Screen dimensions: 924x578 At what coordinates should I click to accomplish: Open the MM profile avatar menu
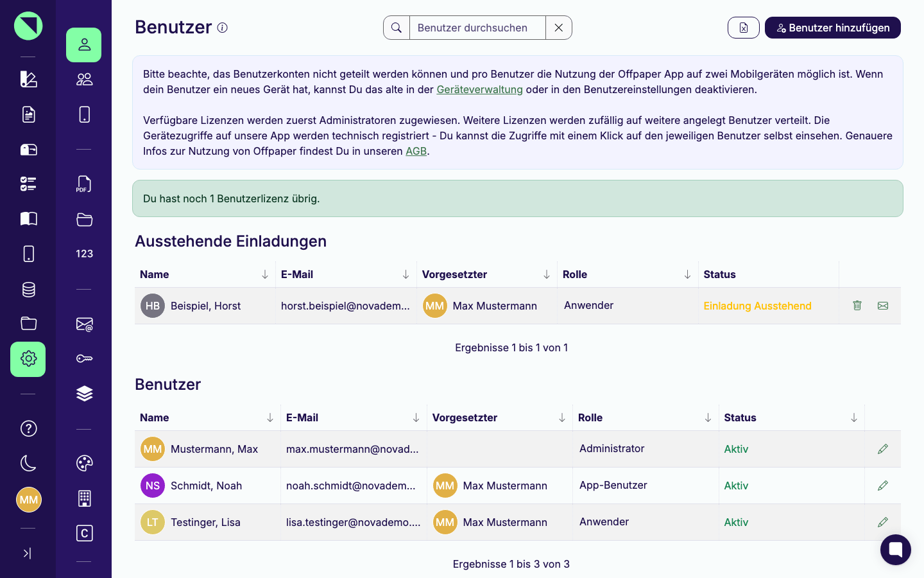[28, 500]
